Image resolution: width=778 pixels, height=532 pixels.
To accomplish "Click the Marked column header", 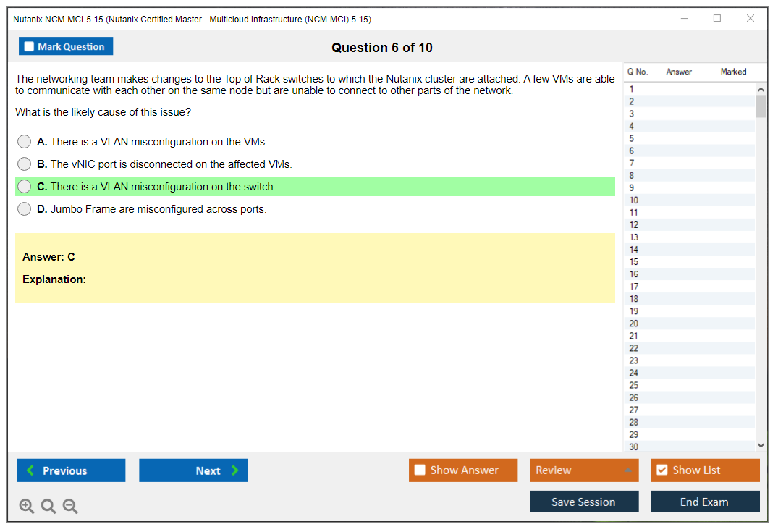I will [733, 72].
